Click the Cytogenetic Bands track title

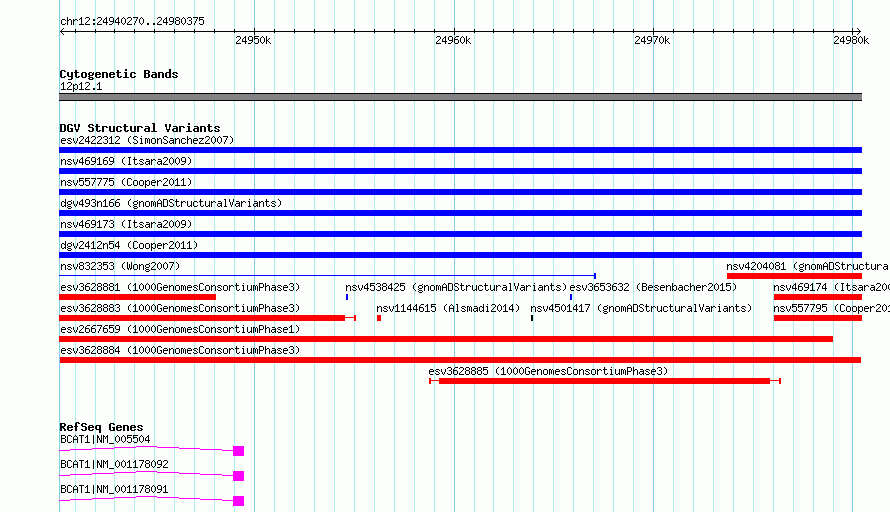coord(119,74)
